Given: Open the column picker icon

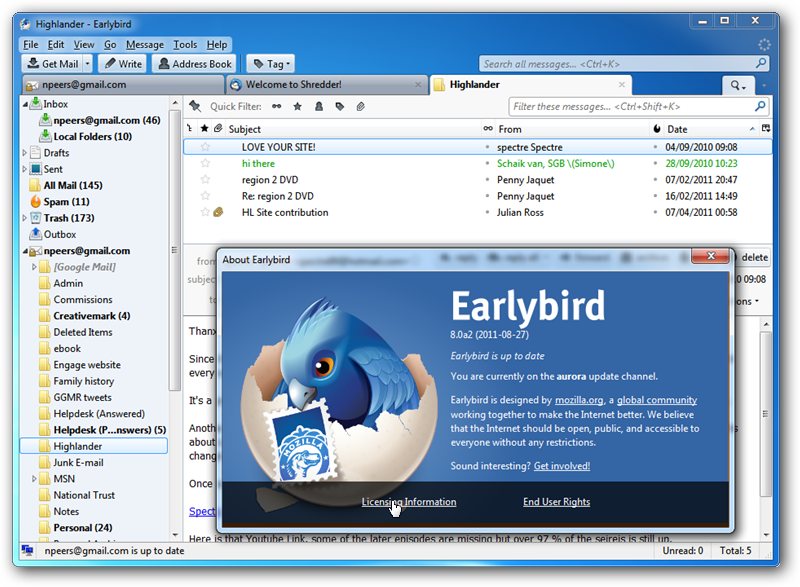Looking at the screenshot, I should 765,129.
